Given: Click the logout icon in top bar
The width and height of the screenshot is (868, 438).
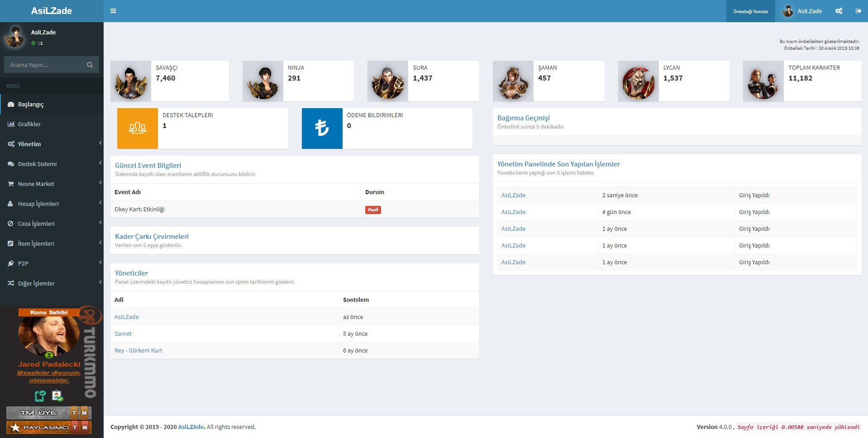Looking at the screenshot, I should point(858,11).
